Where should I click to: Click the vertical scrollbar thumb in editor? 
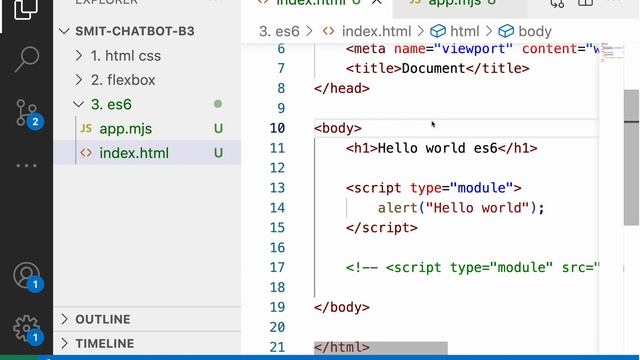[x=631, y=157]
